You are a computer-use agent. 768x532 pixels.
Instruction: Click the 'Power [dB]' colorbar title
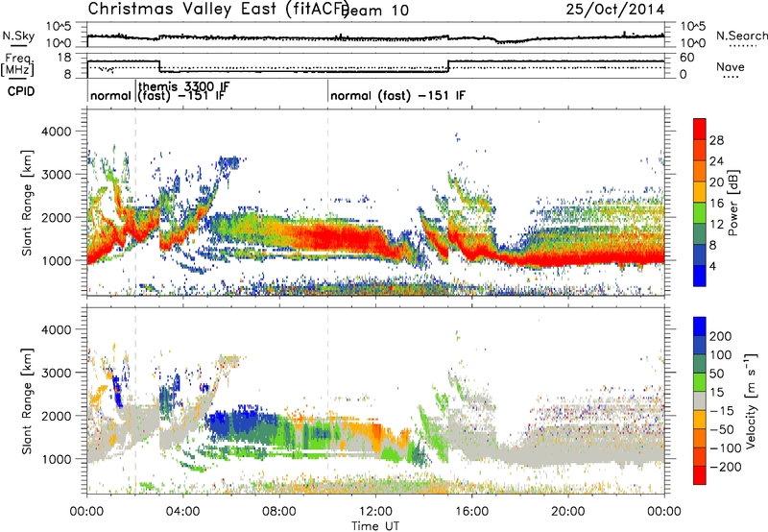[732, 203]
